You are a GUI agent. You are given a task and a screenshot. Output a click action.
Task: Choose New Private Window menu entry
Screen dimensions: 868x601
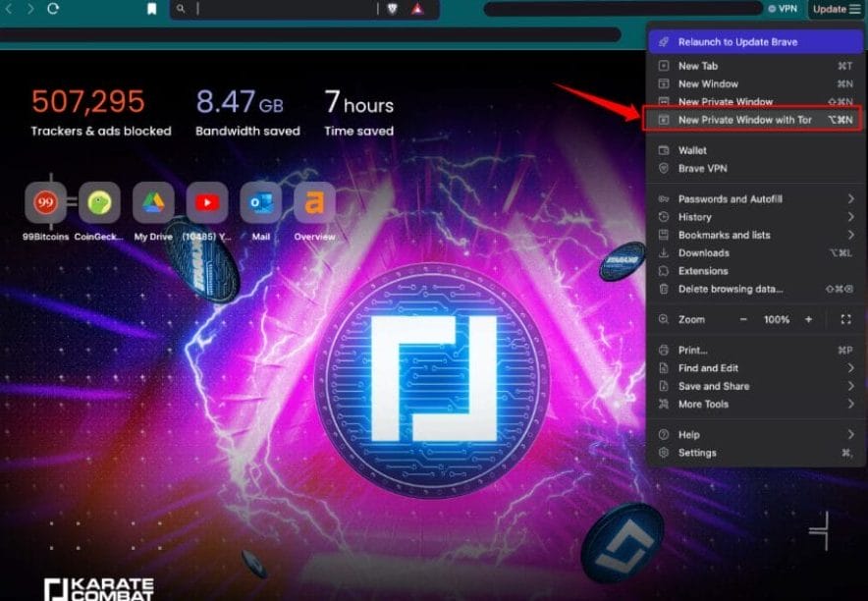point(756,101)
